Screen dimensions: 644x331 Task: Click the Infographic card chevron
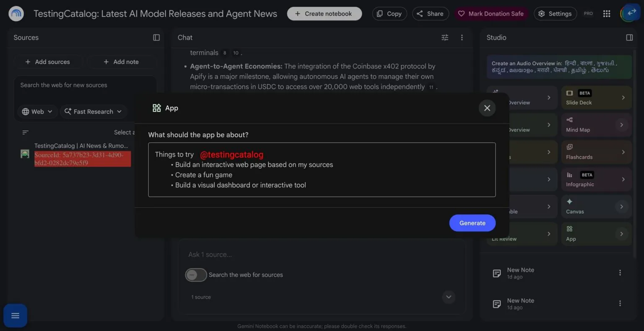click(623, 179)
